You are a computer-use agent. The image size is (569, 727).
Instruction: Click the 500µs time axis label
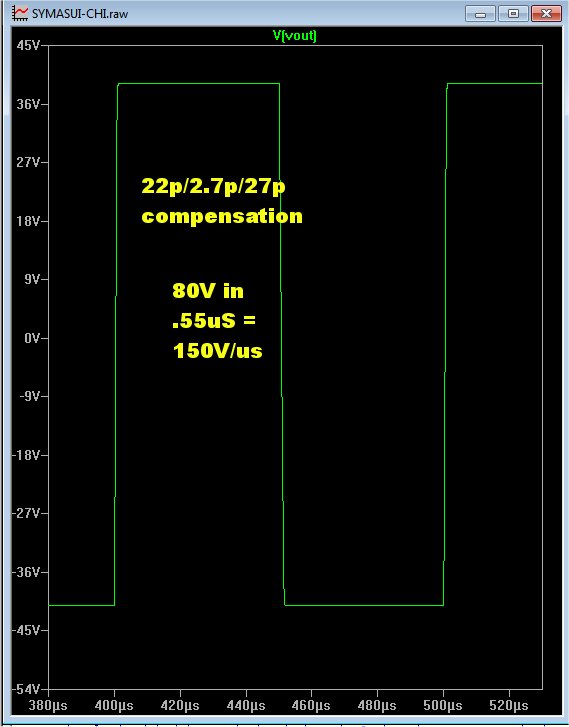tap(443, 706)
